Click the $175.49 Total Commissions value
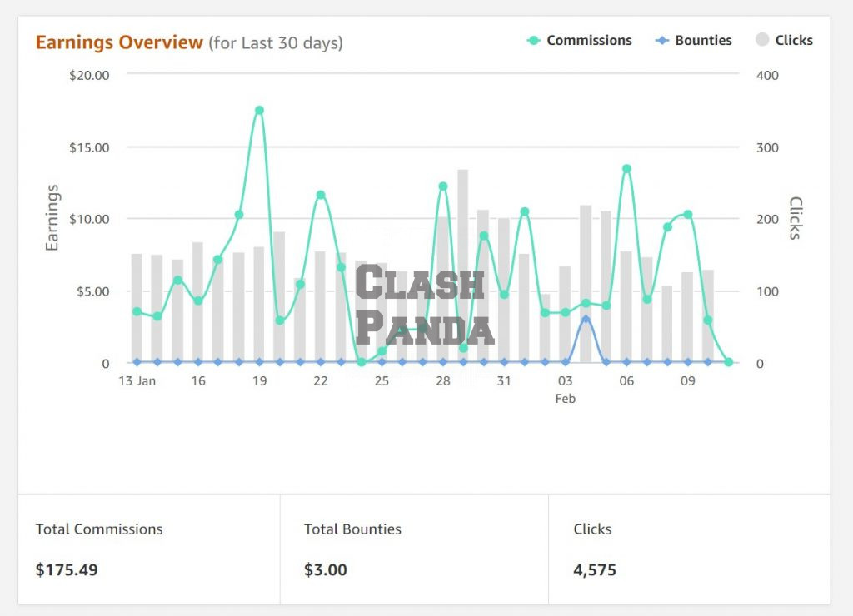 [66, 570]
